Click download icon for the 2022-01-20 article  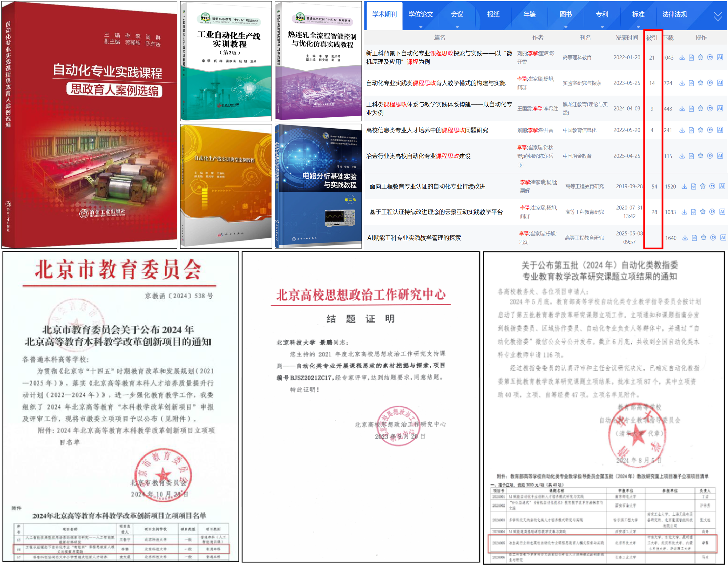coord(682,57)
